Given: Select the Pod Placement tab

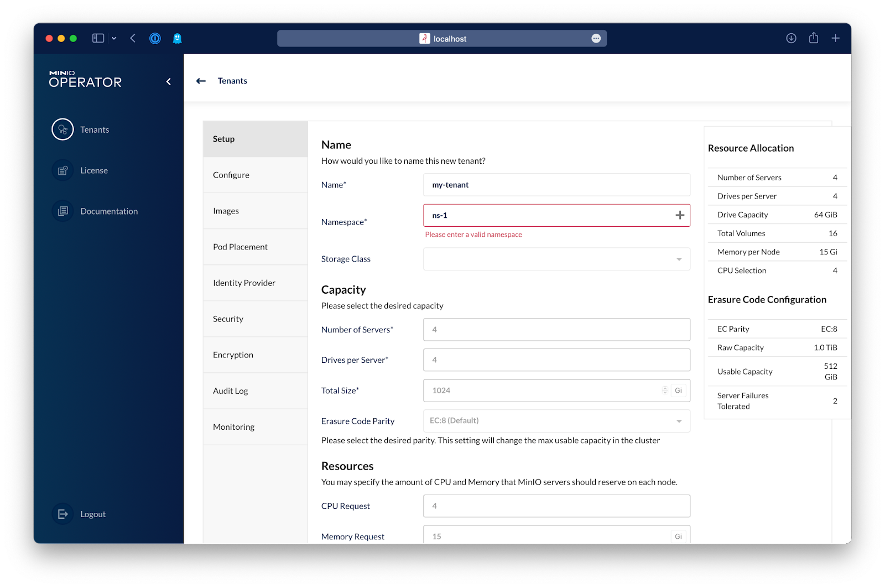Looking at the screenshot, I should [x=240, y=247].
